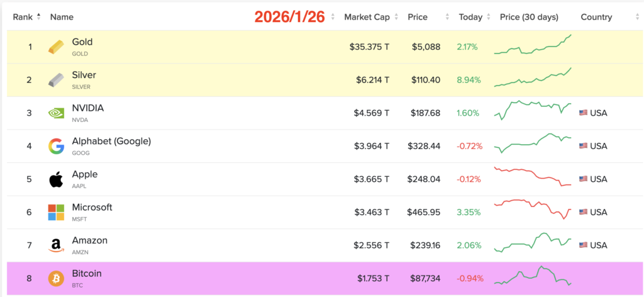The height and width of the screenshot is (297, 644).
Task: Click the Microsoft logo icon
Action: (56, 213)
